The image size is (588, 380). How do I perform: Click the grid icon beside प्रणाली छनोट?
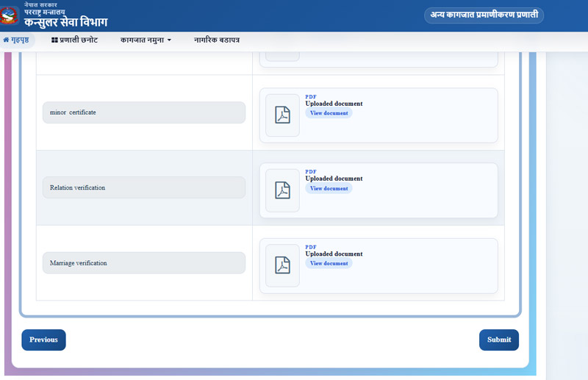54,40
